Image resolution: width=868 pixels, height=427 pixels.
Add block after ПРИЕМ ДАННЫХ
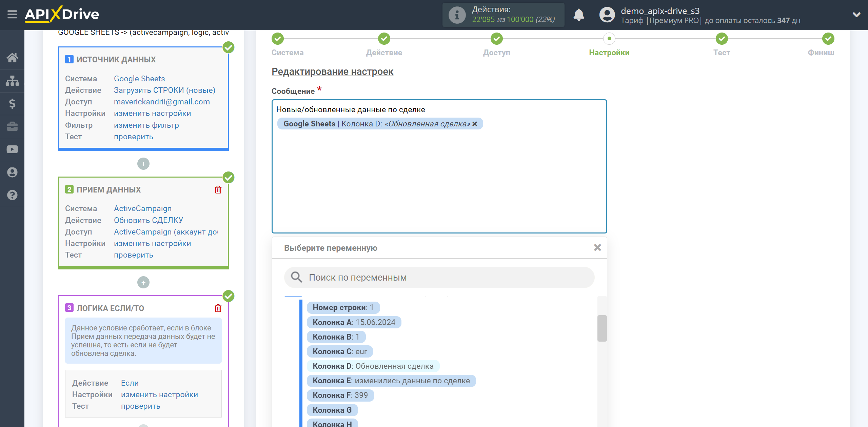tap(143, 282)
